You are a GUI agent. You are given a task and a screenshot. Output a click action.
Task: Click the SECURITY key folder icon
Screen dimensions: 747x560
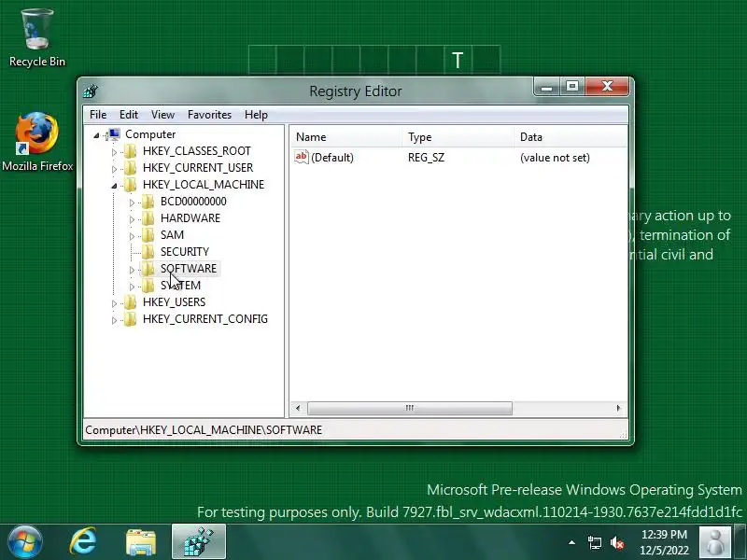tap(148, 252)
